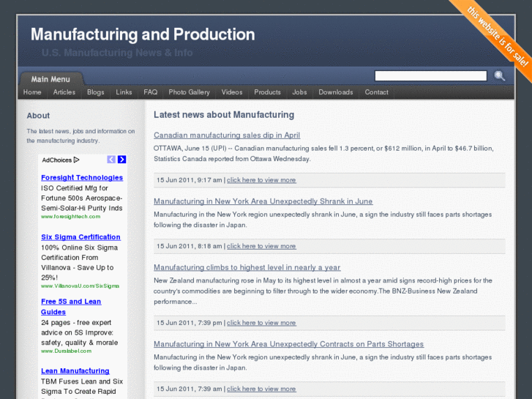Open the Main Menu tab
Image resolution: width=532 pixels, height=399 pixels.
click(50, 79)
